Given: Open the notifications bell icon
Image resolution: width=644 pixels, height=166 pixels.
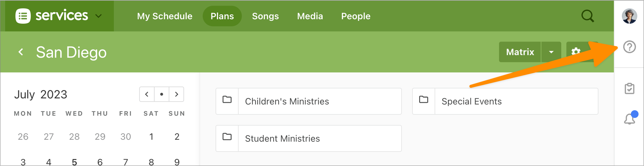Looking at the screenshot, I should click(x=629, y=119).
